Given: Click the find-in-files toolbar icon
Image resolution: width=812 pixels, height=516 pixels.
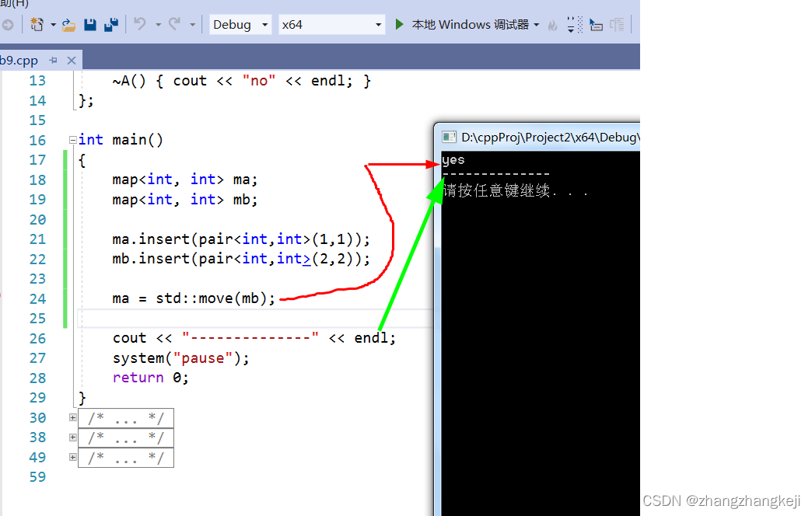Looking at the screenshot, I should pyautogui.click(x=596, y=24).
